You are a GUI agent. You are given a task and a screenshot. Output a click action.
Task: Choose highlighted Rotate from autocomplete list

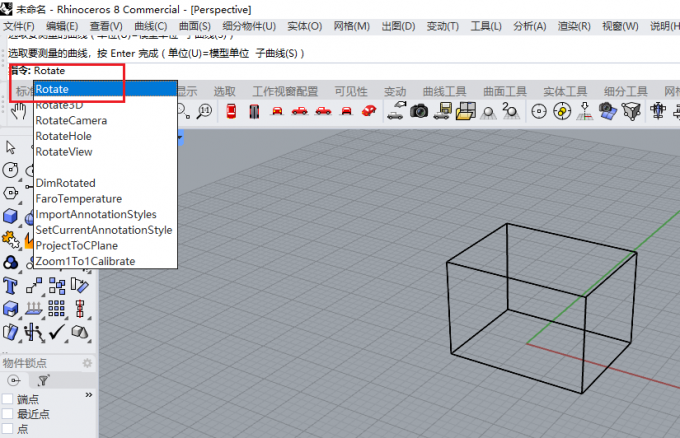coord(105,89)
